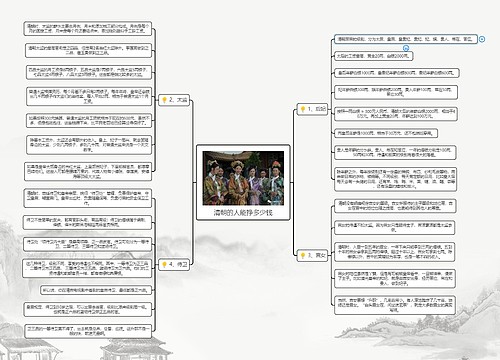Image resolution: width=500 pixels, height=360 pixels.
Task: Select last node under the 宫女 branch
Action: [395, 305]
